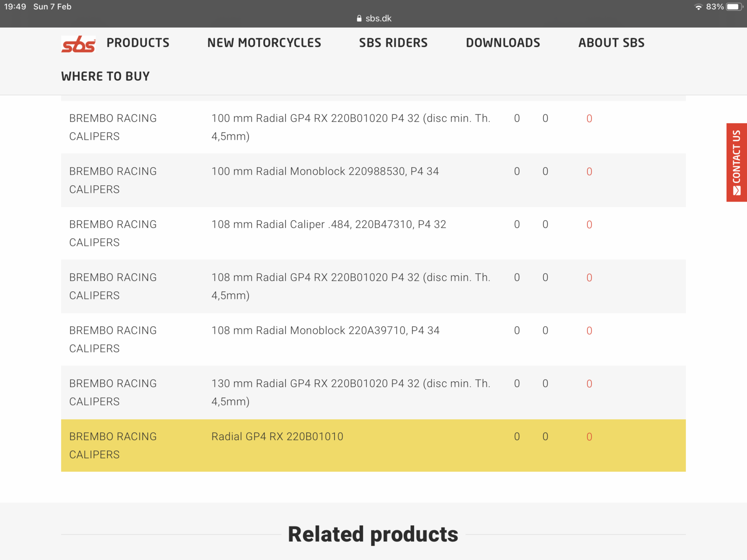Image resolution: width=747 pixels, height=560 pixels.
Task: Click the CONTACT US side tab
Action: (737, 162)
